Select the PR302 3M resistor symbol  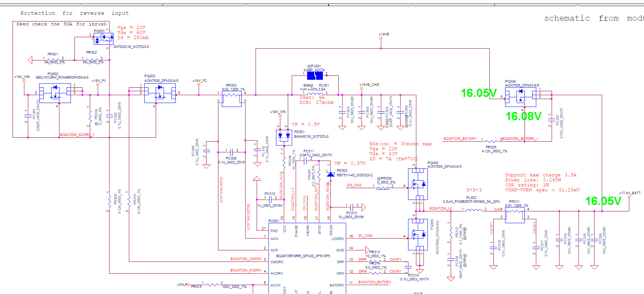92,60
